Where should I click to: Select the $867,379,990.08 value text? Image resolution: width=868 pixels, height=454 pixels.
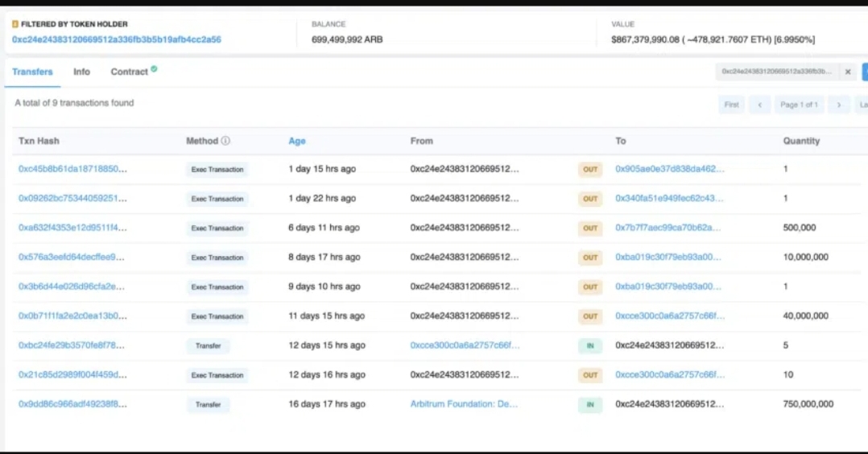tap(645, 39)
